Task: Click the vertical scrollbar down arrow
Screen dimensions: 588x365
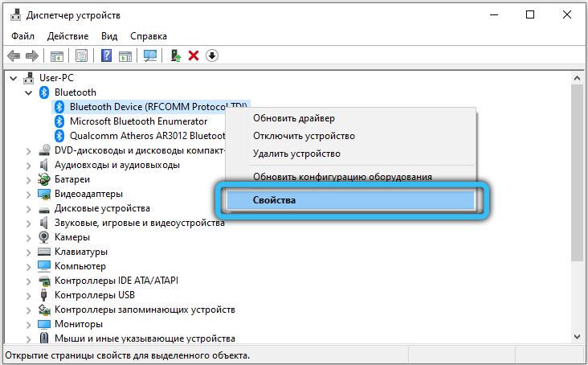Action: pyautogui.click(x=578, y=338)
